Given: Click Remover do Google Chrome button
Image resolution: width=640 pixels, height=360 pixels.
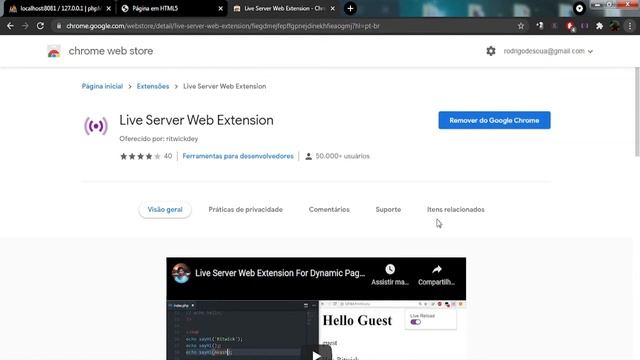Looking at the screenshot, I should 494,120.
